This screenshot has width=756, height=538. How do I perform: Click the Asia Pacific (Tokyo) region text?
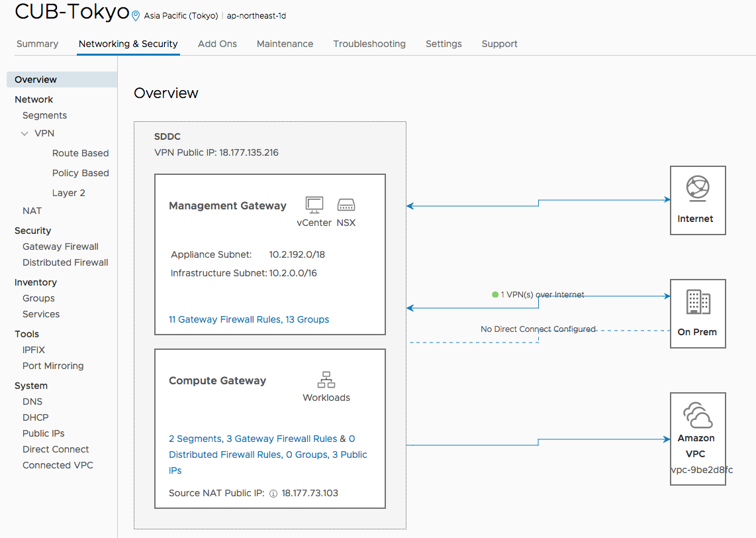tap(181, 16)
